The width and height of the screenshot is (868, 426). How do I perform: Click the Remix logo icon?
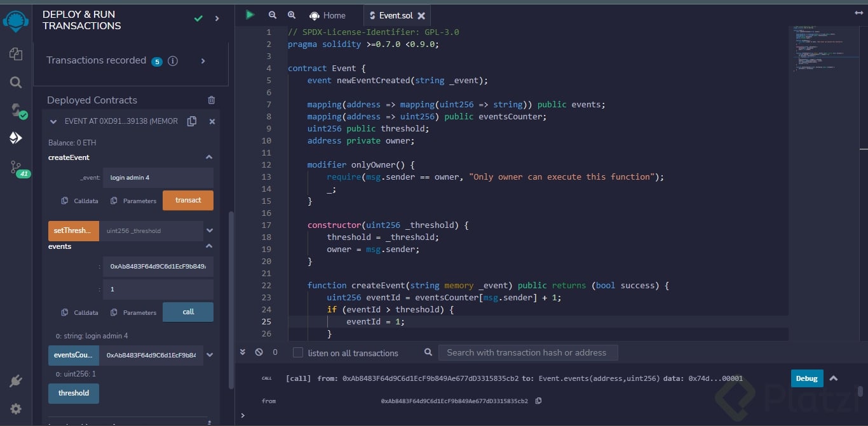click(x=16, y=20)
